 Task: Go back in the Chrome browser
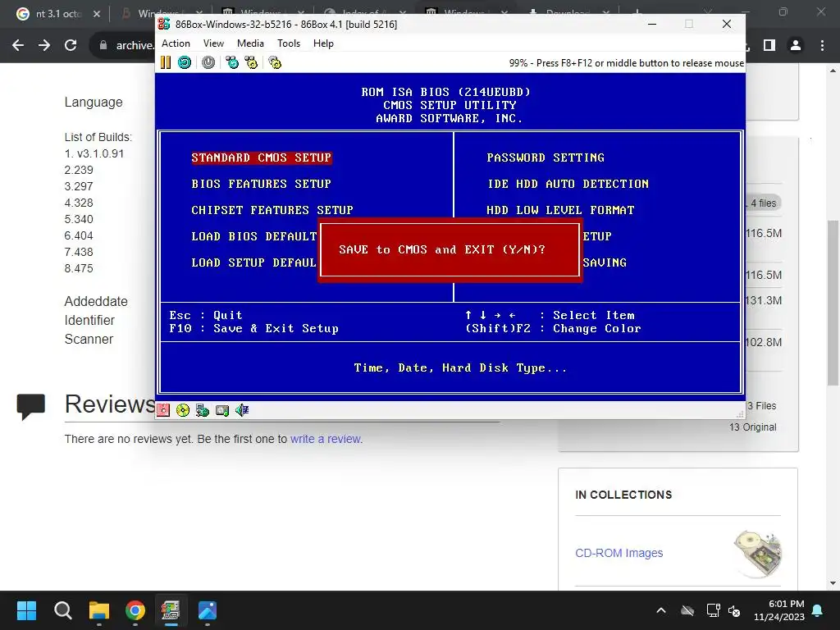18,46
